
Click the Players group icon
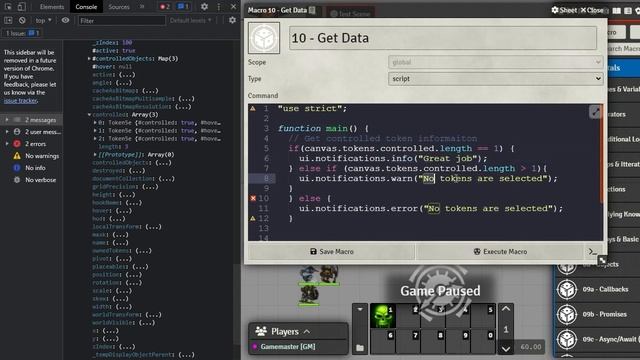[x=261, y=331]
